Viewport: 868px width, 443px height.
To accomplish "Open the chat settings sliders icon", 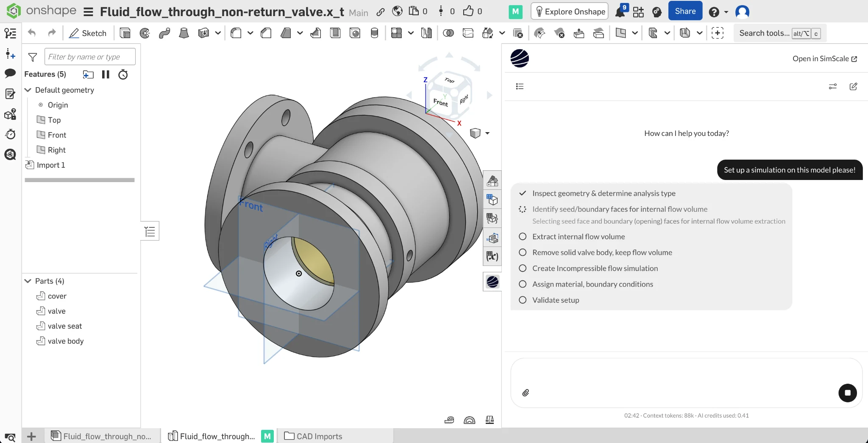I will pos(833,86).
